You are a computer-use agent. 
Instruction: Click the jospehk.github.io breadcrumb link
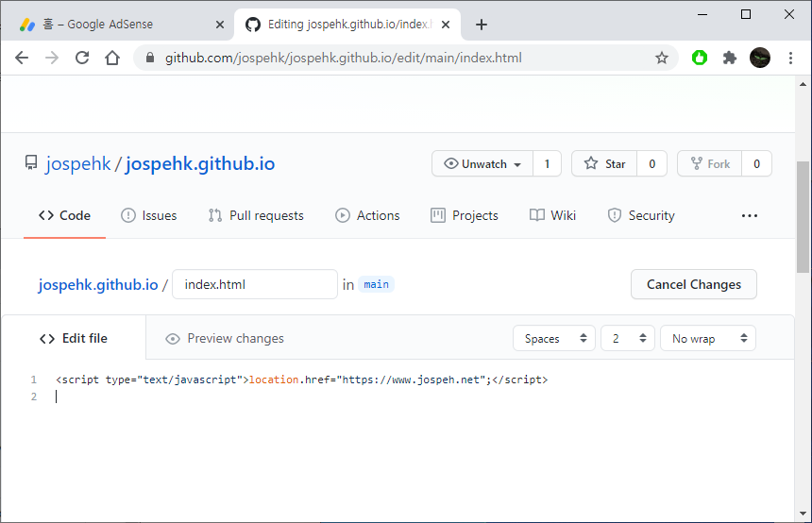pos(98,284)
